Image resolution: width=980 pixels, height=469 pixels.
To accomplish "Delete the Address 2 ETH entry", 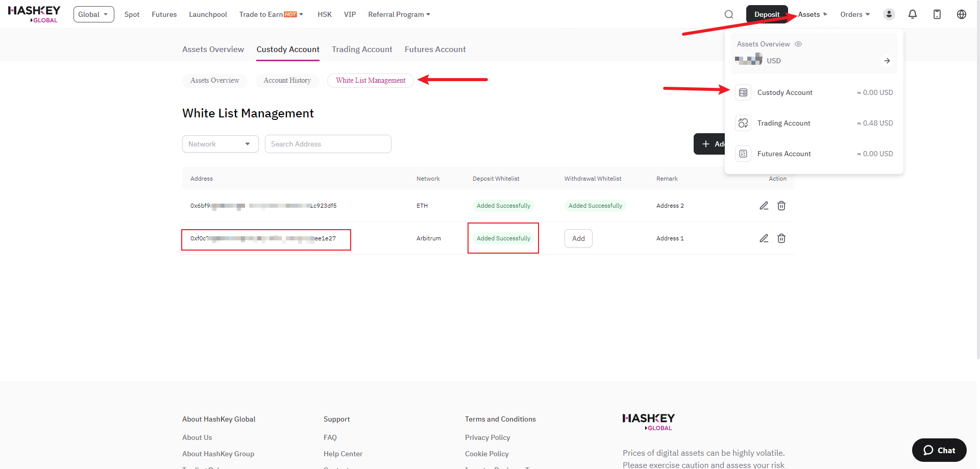I will 781,206.
